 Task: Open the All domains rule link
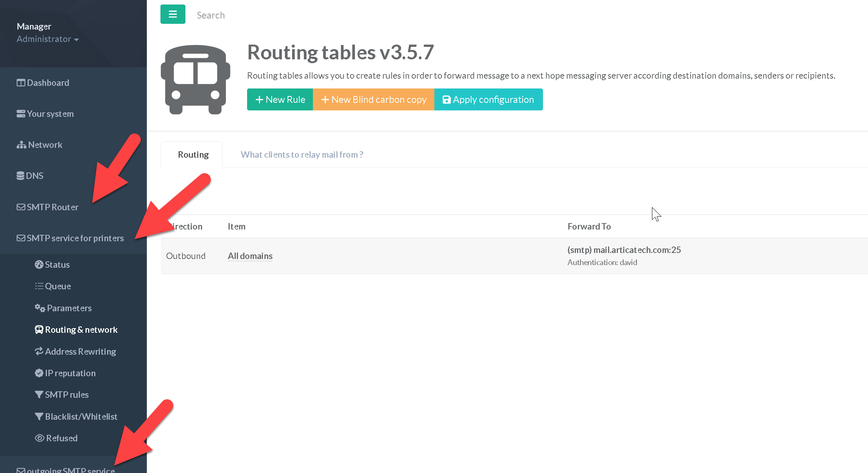click(x=250, y=256)
